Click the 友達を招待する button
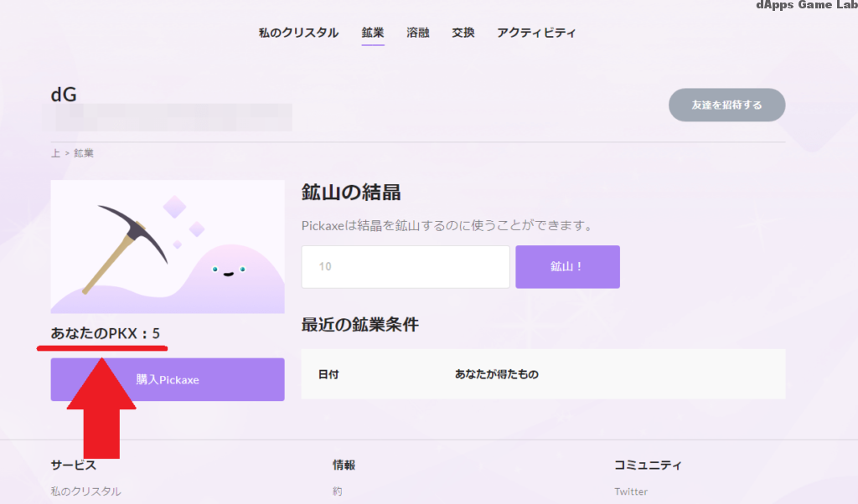This screenshot has width=858, height=504. tap(726, 105)
